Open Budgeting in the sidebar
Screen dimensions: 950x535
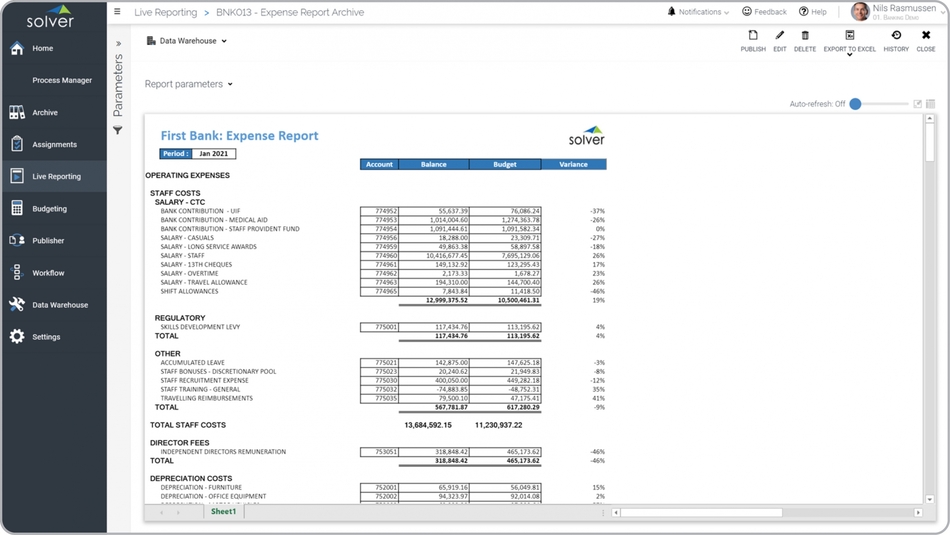pyautogui.click(x=50, y=209)
